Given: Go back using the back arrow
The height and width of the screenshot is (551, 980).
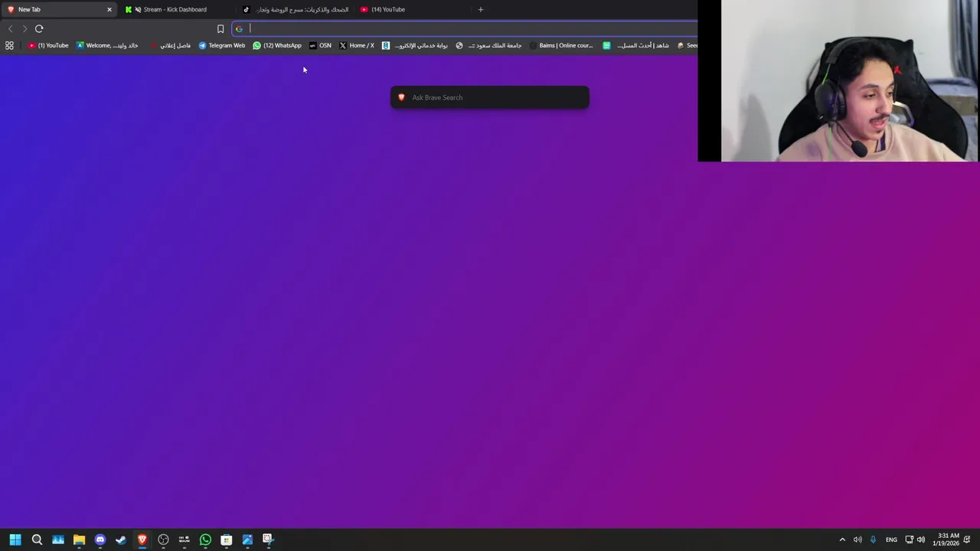Looking at the screenshot, I should 10,28.
